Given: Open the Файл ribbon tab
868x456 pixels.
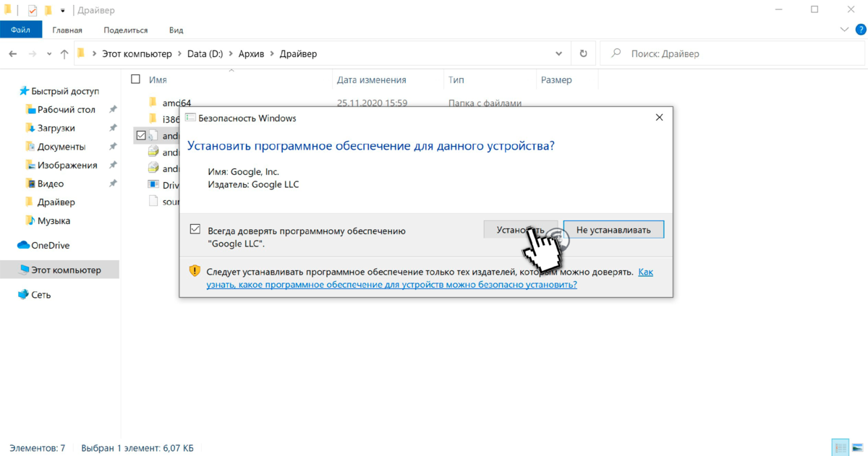Looking at the screenshot, I should (20, 30).
